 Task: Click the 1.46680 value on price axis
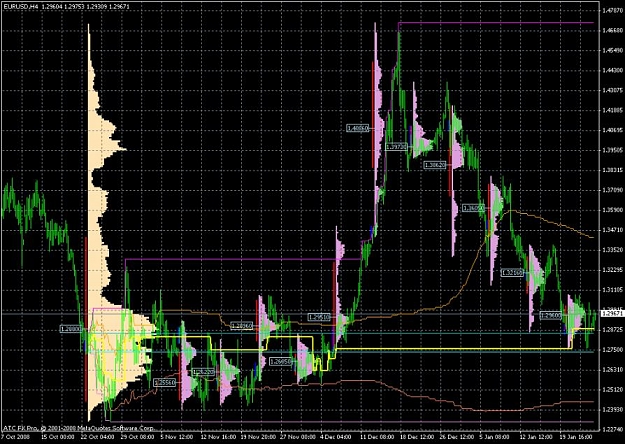[x=613, y=30]
